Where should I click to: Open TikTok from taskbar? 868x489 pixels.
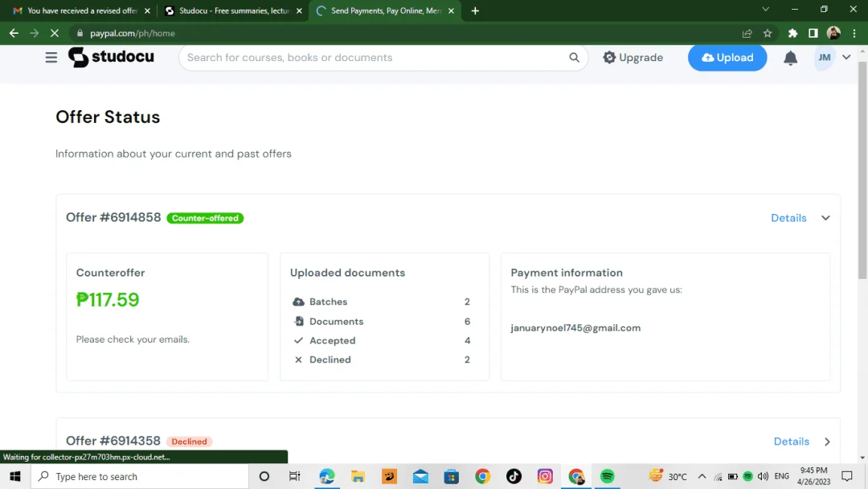click(514, 476)
